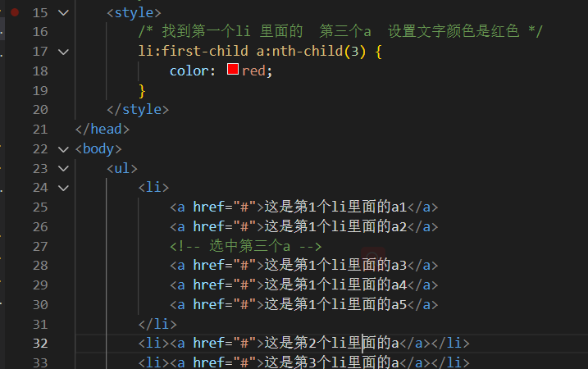The width and height of the screenshot is (588, 369).
Task: Click the color property name
Action: pyautogui.click(x=189, y=71)
